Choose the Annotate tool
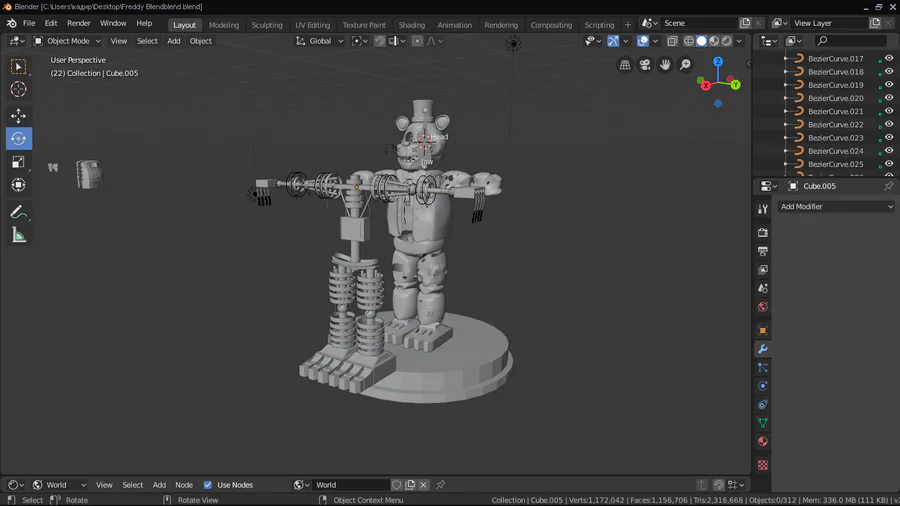The width and height of the screenshot is (900, 506). pos(18,213)
